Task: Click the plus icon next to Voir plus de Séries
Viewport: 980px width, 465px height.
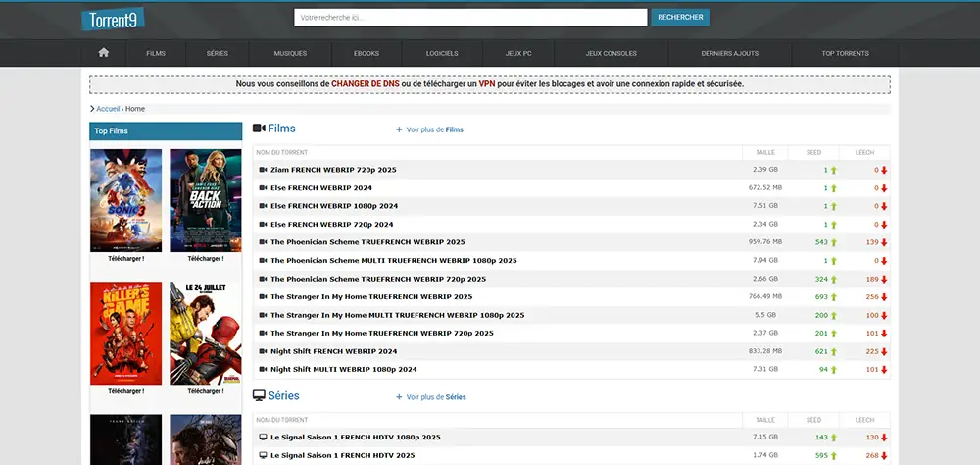Action: click(399, 397)
